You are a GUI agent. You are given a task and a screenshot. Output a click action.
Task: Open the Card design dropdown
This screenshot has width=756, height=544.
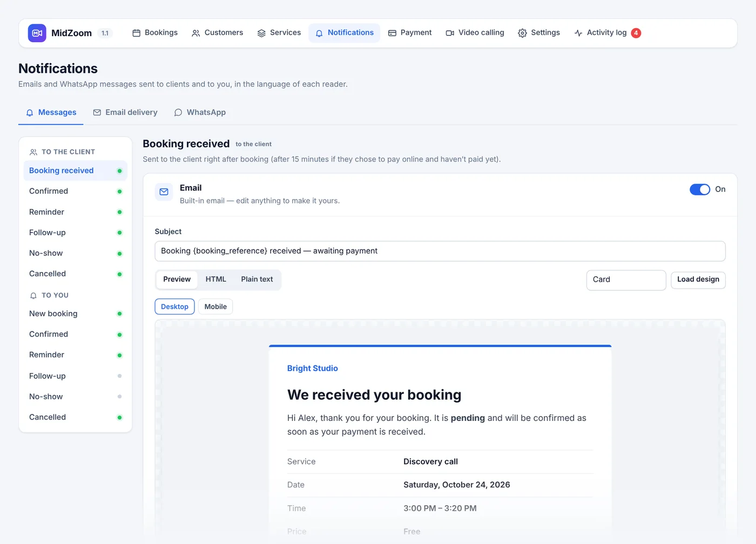(x=626, y=280)
